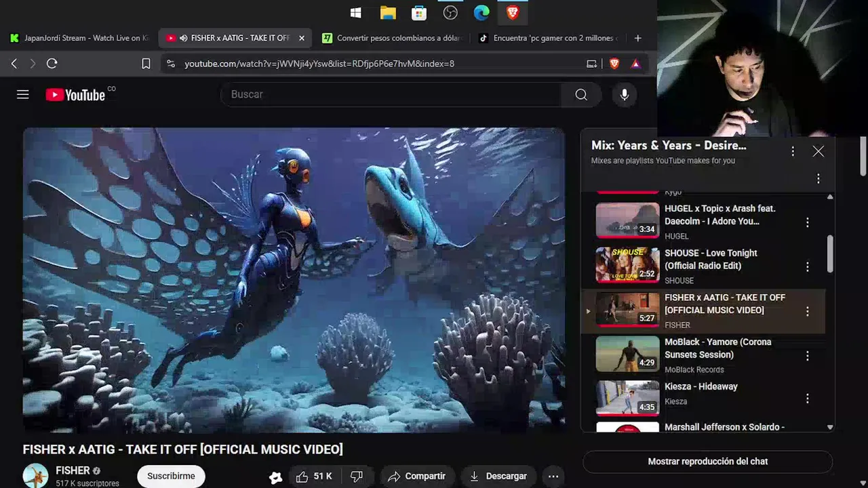Play MoBlack Yamore thumbnail
The width and height of the screenshot is (868, 488).
[627, 354]
